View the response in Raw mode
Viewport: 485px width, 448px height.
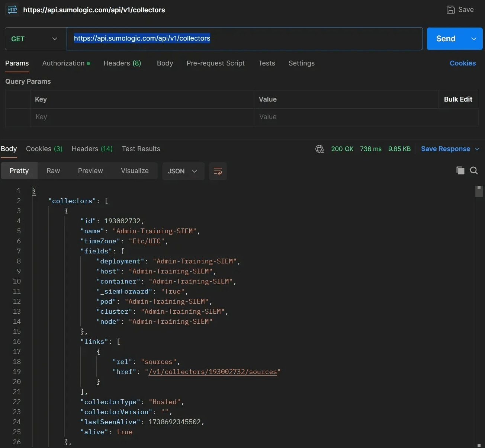coord(53,171)
